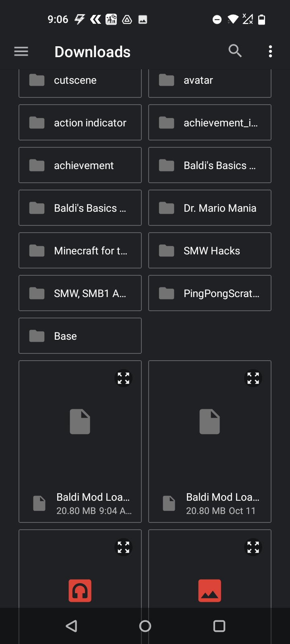This screenshot has height=644, width=290.
Task: Open the red image file thumbnail
Action: 209,590
